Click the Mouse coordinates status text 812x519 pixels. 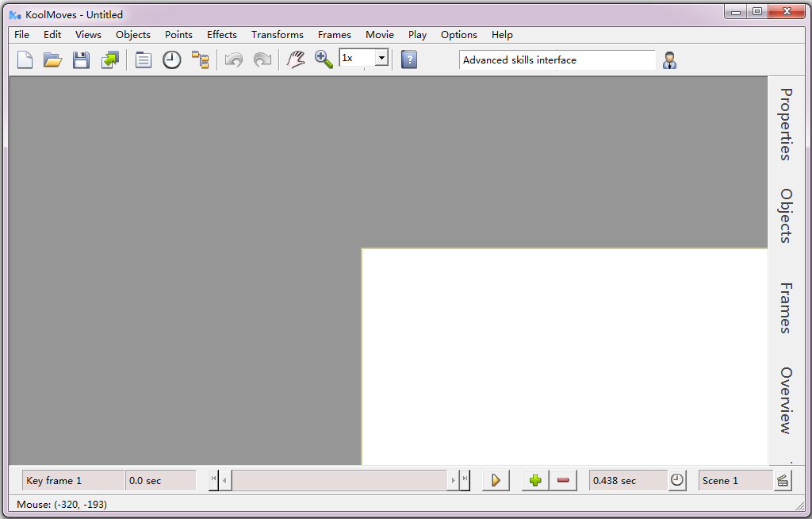pyautogui.click(x=62, y=505)
